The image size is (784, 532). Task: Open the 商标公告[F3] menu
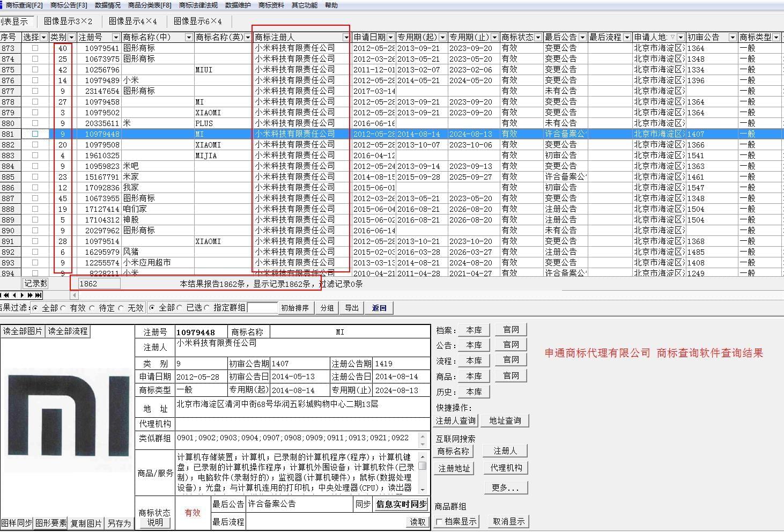[69, 5]
